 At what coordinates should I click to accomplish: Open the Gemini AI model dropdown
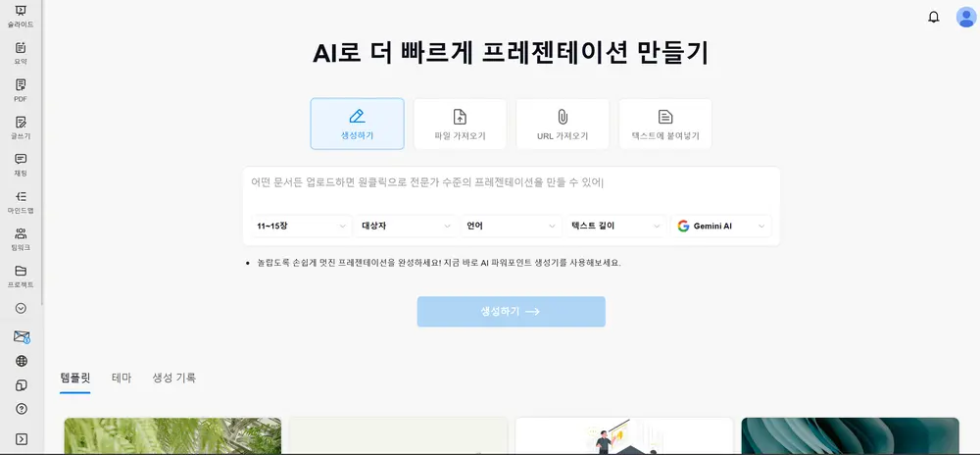click(721, 227)
